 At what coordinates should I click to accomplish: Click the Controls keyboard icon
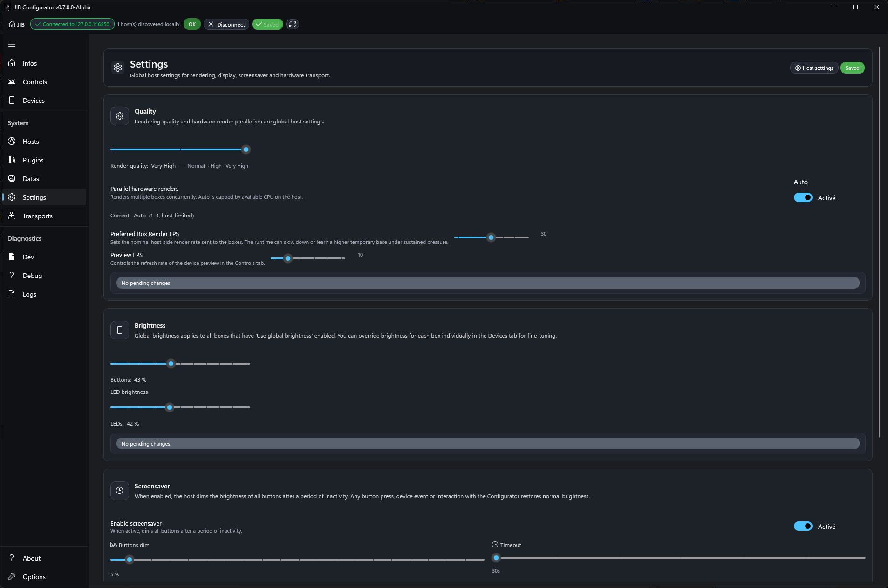tap(12, 81)
